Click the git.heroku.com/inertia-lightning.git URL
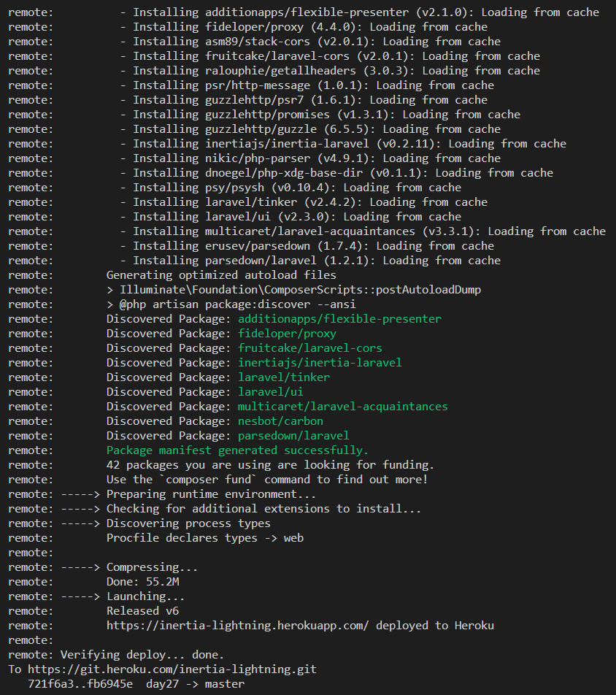 click(172, 669)
